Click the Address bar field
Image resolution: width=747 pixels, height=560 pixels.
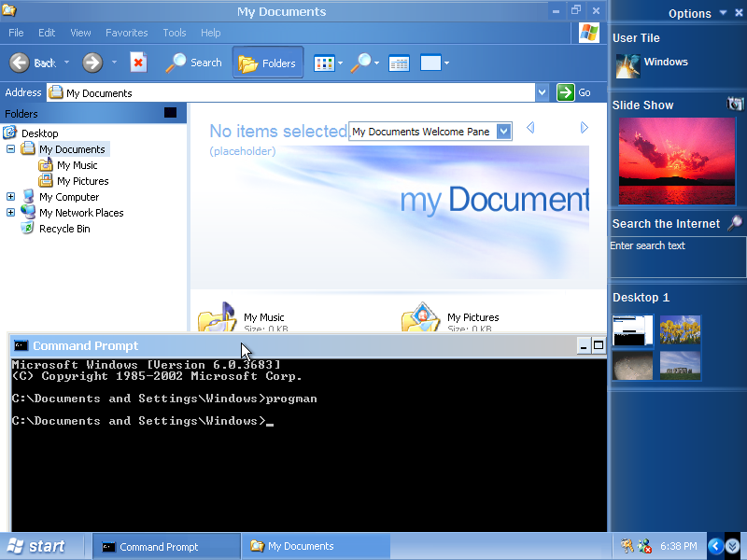pos(290,92)
